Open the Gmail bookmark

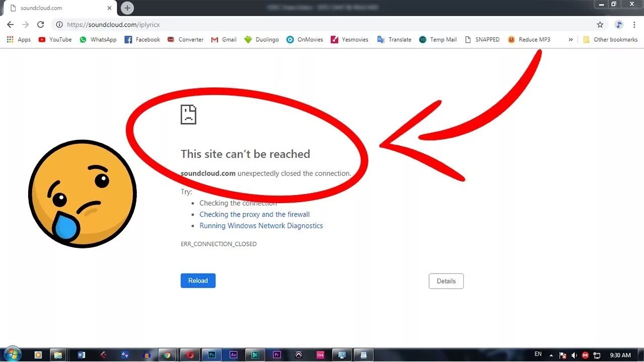(x=224, y=40)
